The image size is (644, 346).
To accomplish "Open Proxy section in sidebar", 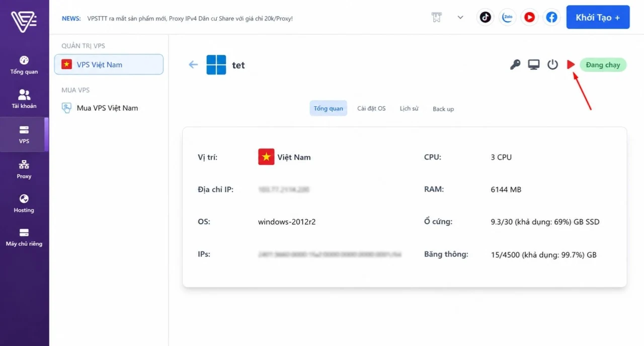I will click(24, 169).
